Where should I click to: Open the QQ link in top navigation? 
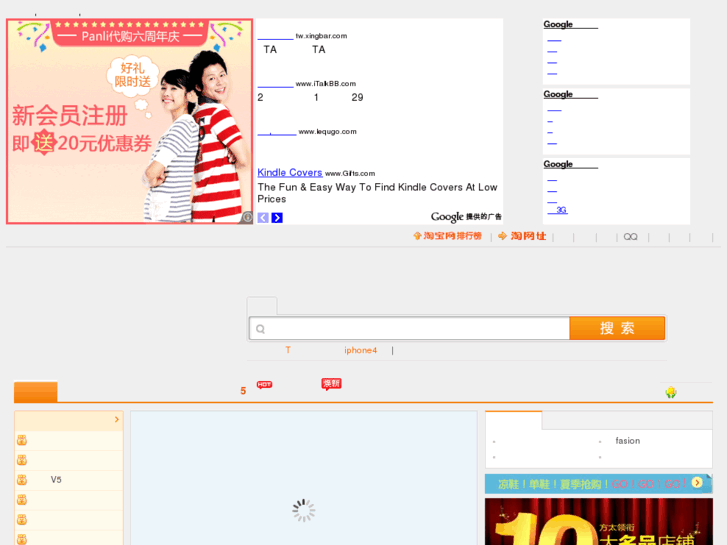click(x=631, y=237)
